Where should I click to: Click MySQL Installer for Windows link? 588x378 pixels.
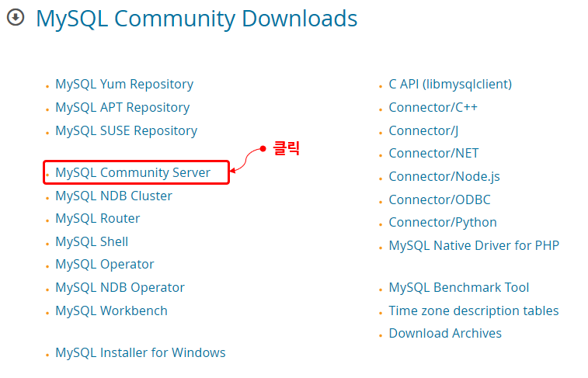coord(141,353)
